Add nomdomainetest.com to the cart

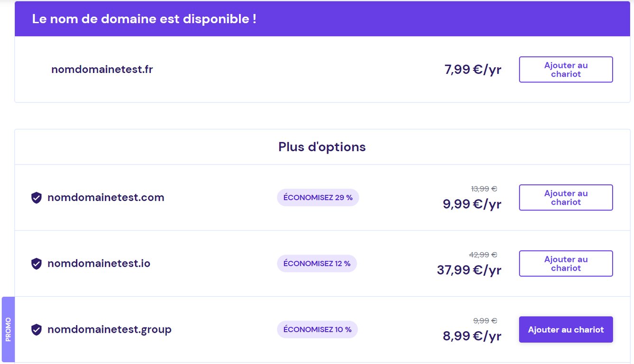tap(566, 197)
